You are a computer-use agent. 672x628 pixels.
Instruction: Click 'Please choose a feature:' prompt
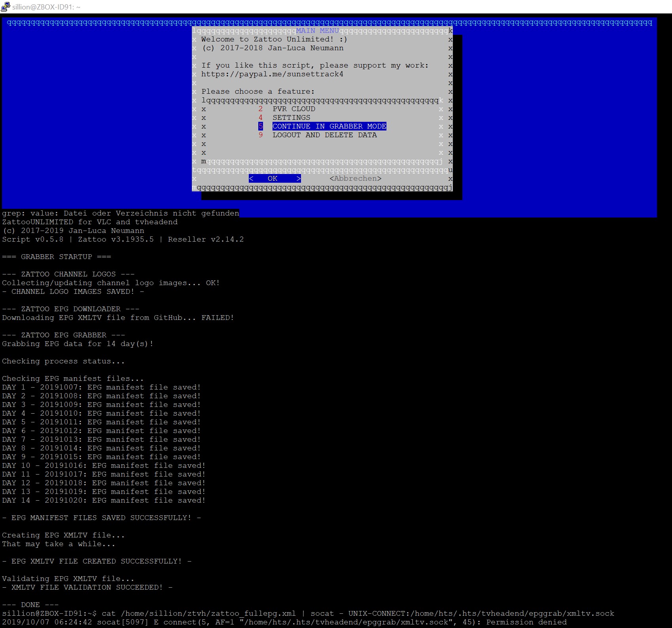[258, 92]
